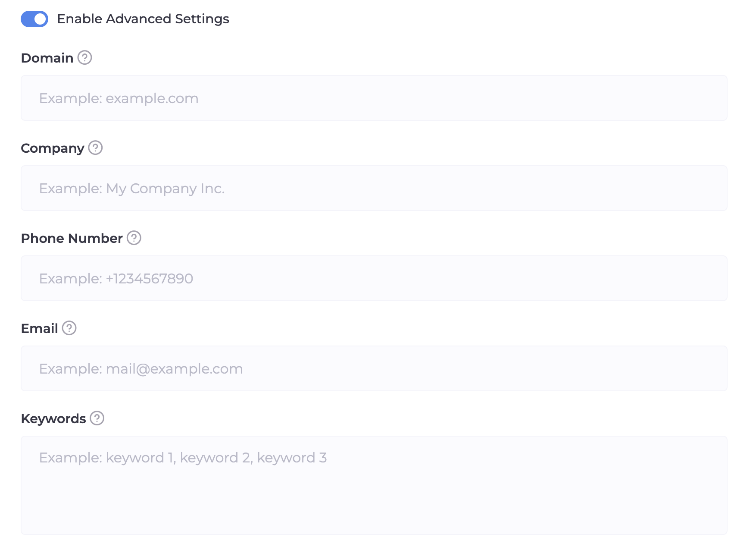The image size is (756, 547).
Task: Open the Domain help tooltip icon
Action: coord(84,57)
